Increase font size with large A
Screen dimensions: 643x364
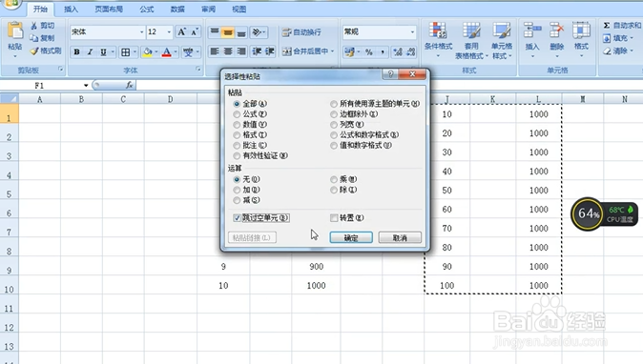[181, 32]
